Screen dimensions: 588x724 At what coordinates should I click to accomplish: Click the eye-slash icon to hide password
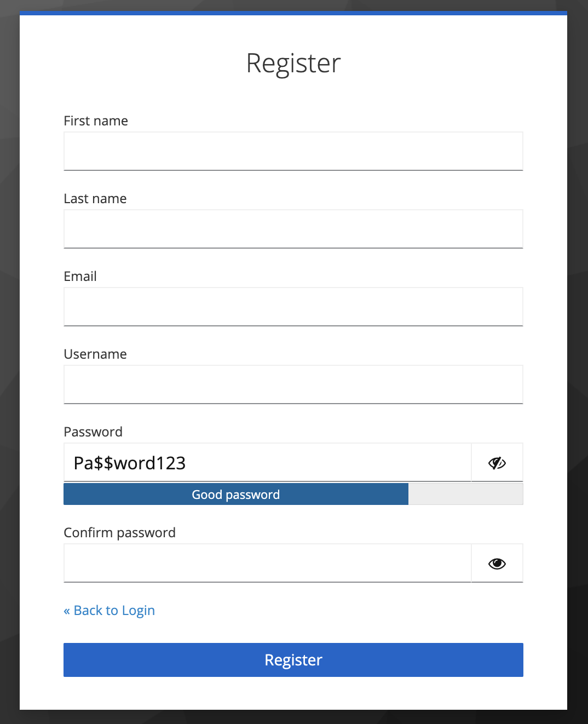[497, 463]
